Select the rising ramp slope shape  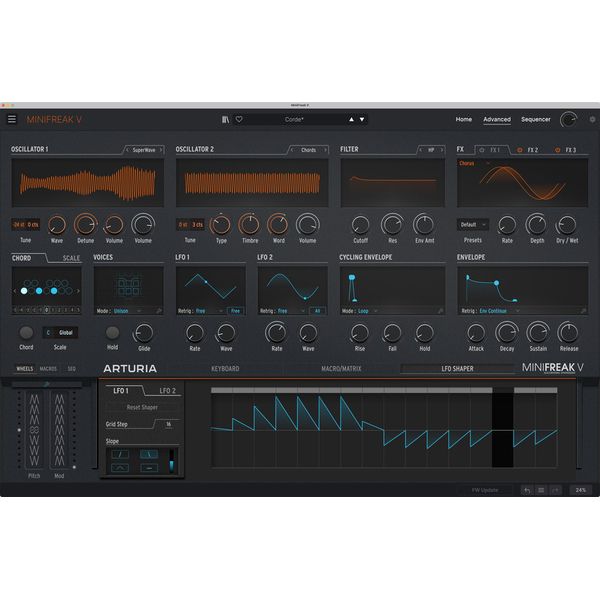[120, 455]
